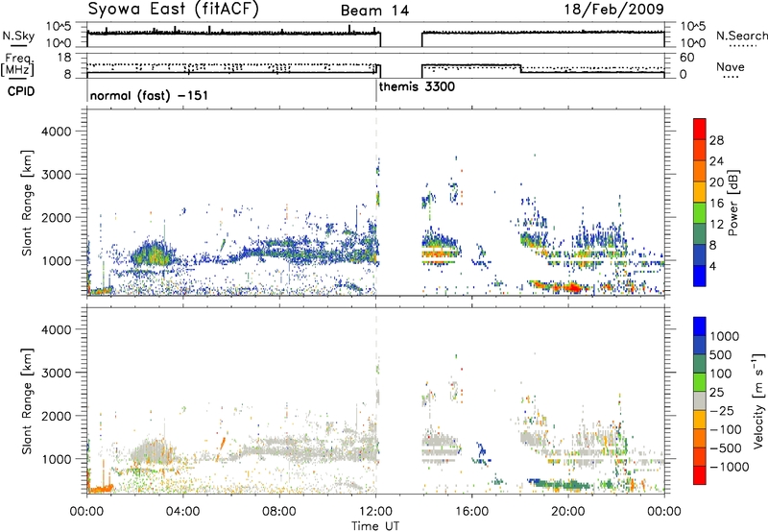The width and height of the screenshot is (768, 532).
Task: Click the '04:00' time axis label
Action: (182, 512)
